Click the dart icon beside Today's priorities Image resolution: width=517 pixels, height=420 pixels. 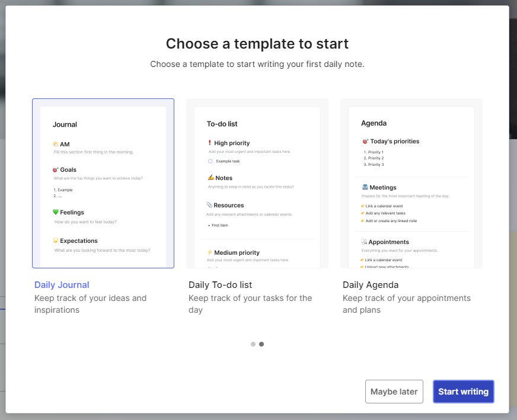click(x=365, y=141)
